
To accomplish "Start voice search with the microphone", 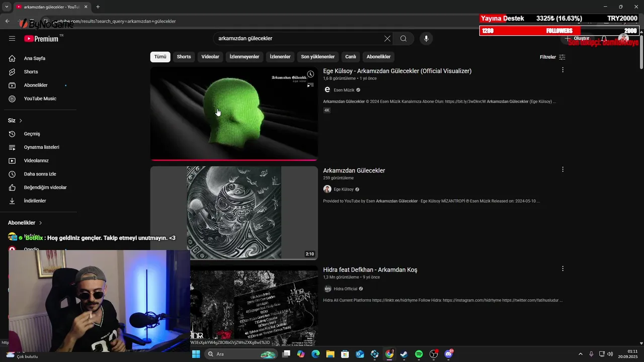I will (x=426, y=39).
